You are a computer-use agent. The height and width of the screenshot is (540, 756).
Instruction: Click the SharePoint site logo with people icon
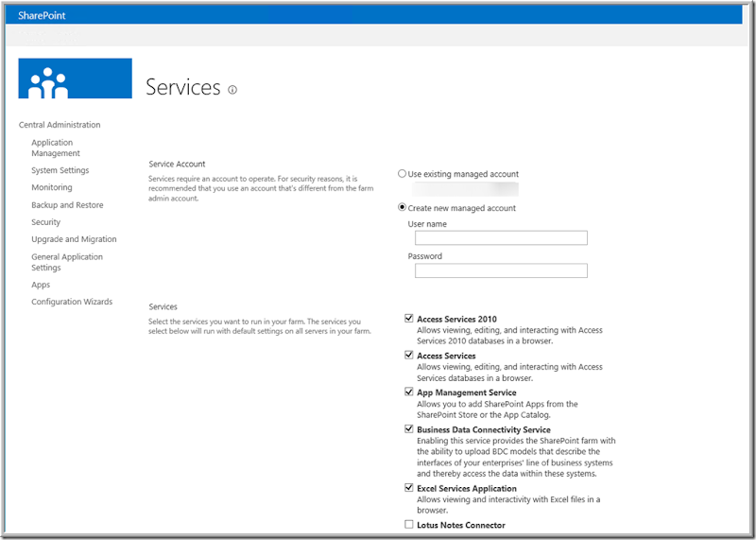[x=76, y=78]
